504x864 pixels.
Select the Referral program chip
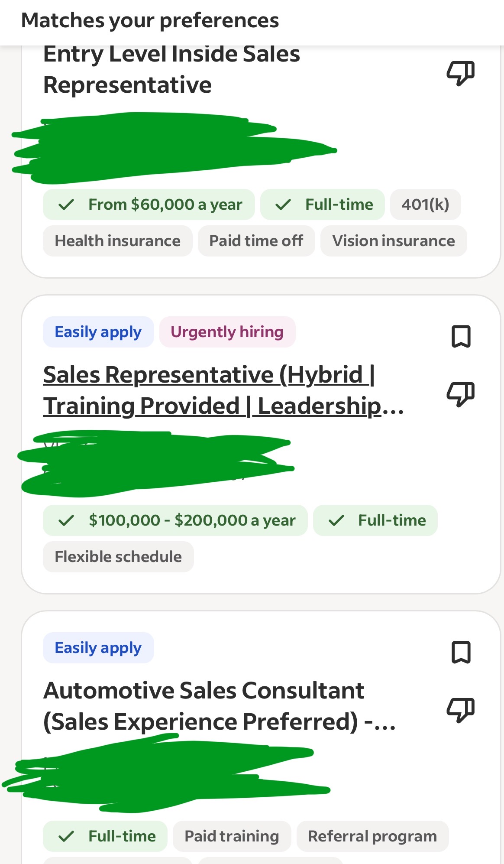tap(372, 836)
